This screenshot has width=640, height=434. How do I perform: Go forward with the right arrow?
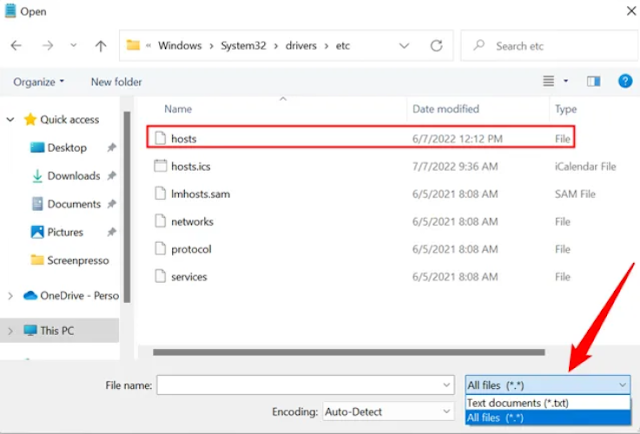48,45
